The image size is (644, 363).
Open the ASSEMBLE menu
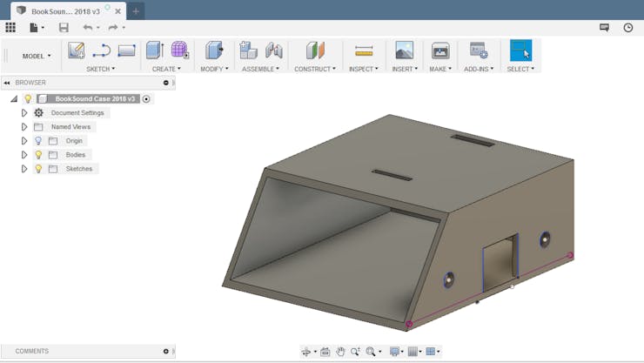260,69
